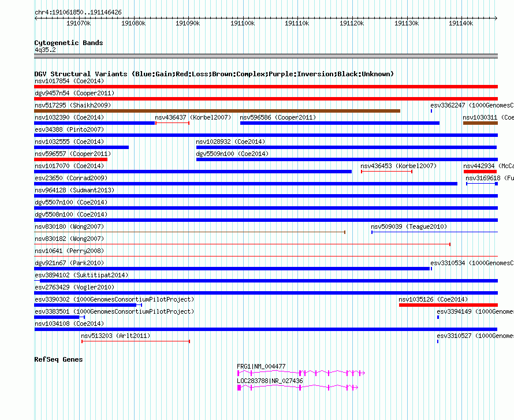Open nsv830180 (Wong2007) variant
The height and width of the screenshot is (420, 514).
pyautogui.click(x=189, y=232)
